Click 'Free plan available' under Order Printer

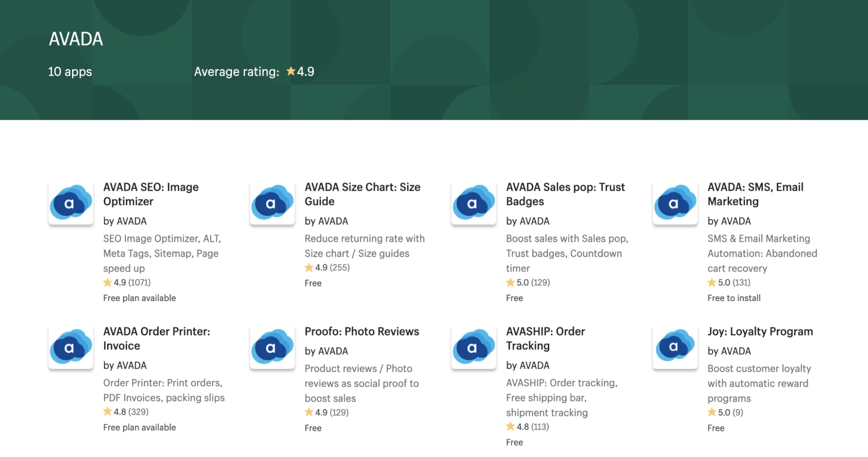coord(139,427)
